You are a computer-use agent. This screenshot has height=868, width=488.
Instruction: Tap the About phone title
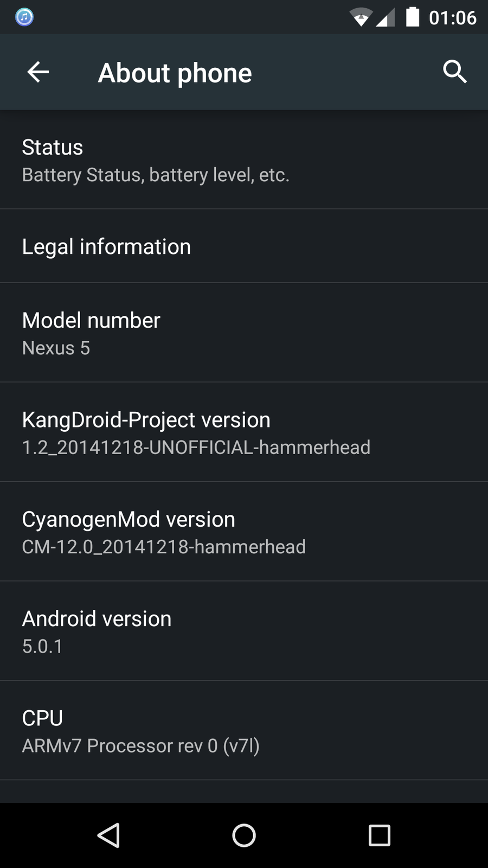point(175,73)
